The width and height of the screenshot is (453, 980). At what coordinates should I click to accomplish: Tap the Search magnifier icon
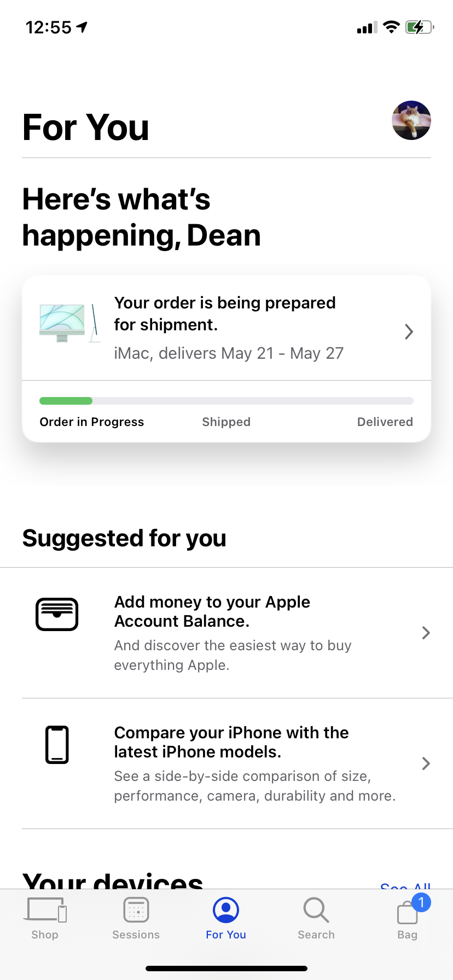pyautogui.click(x=316, y=910)
